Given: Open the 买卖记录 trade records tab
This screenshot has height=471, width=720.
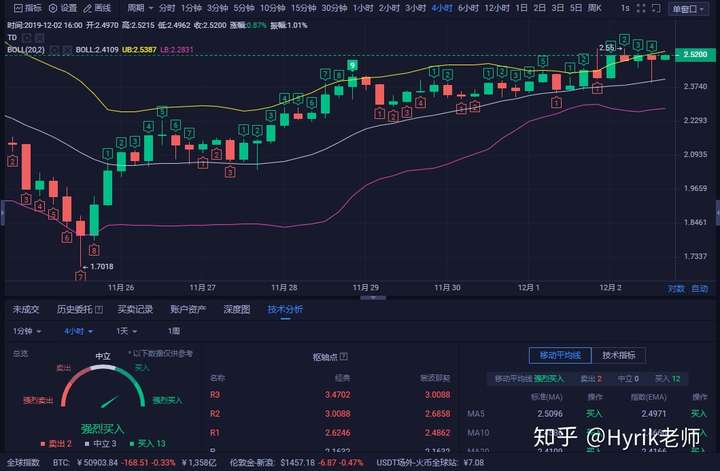Looking at the screenshot, I should tap(135, 309).
